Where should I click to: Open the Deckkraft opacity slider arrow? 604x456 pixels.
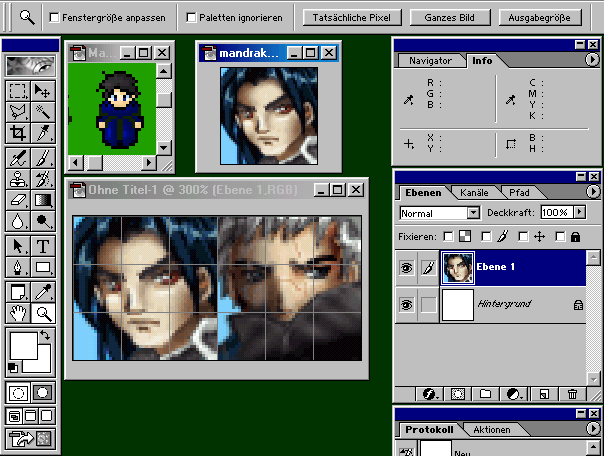click(579, 212)
